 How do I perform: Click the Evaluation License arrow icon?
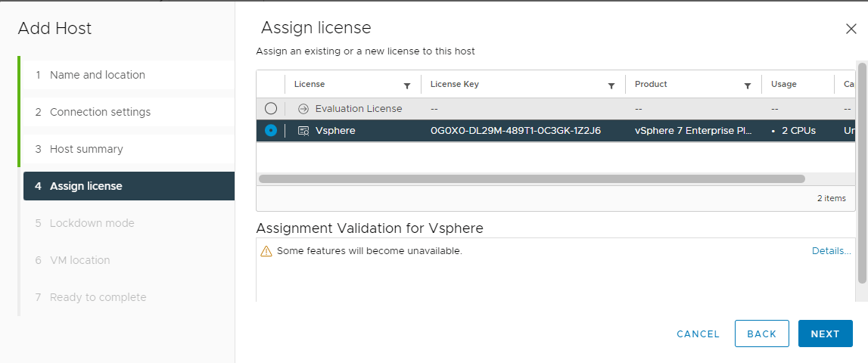click(303, 108)
